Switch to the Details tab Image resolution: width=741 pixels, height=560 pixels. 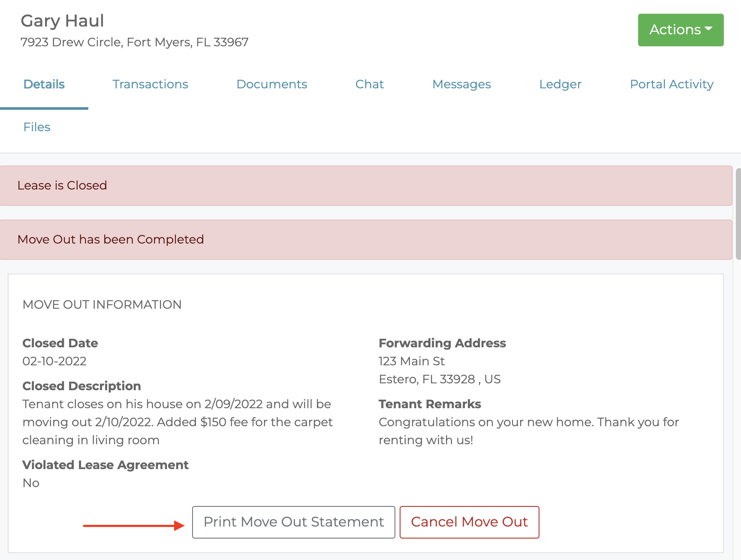(x=44, y=84)
